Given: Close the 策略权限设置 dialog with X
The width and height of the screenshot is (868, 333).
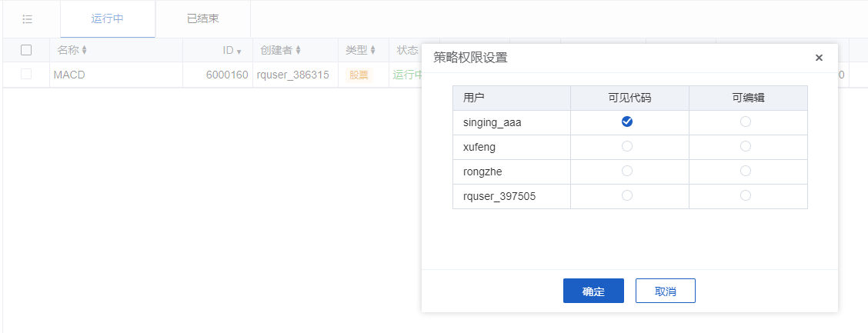Looking at the screenshot, I should [x=819, y=58].
